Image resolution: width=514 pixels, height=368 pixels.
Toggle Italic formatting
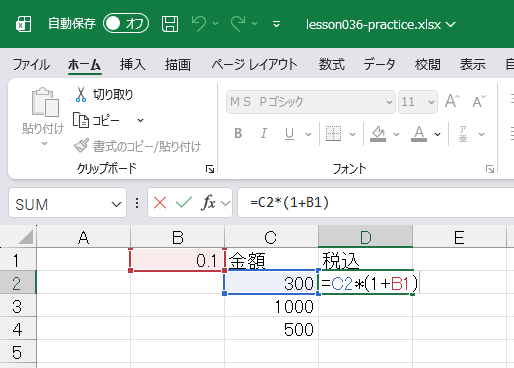(264, 133)
